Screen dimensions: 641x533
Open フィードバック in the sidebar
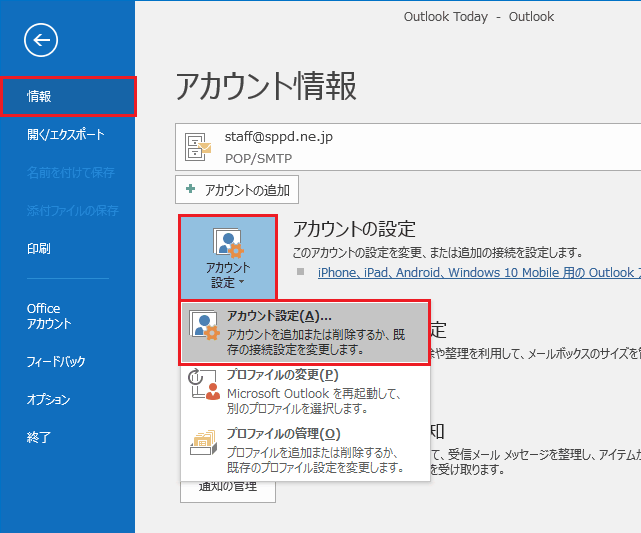coord(56,361)
